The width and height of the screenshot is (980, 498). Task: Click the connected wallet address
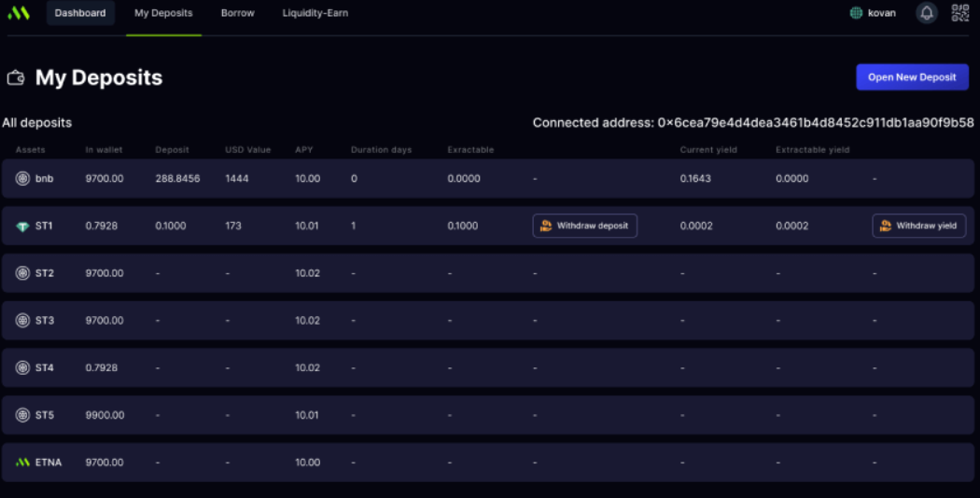816,122
